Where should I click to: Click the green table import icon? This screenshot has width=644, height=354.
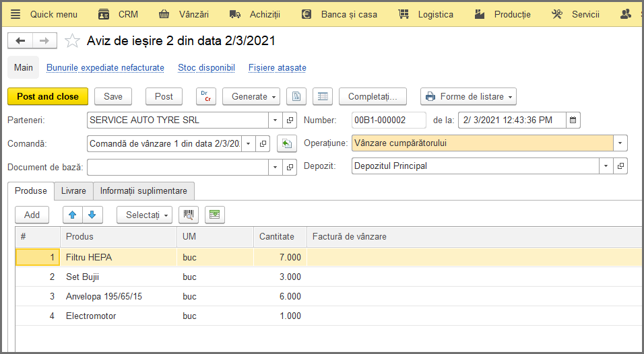(215, 215)
